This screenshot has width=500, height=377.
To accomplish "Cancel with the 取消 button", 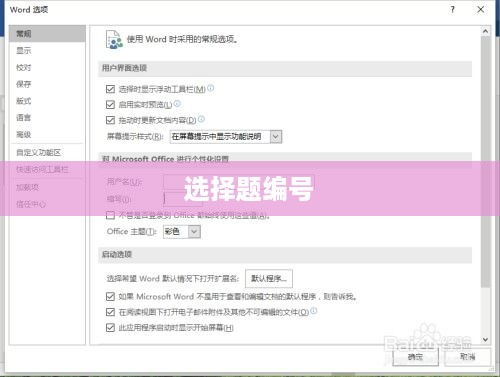I will [x=467, y=357].
